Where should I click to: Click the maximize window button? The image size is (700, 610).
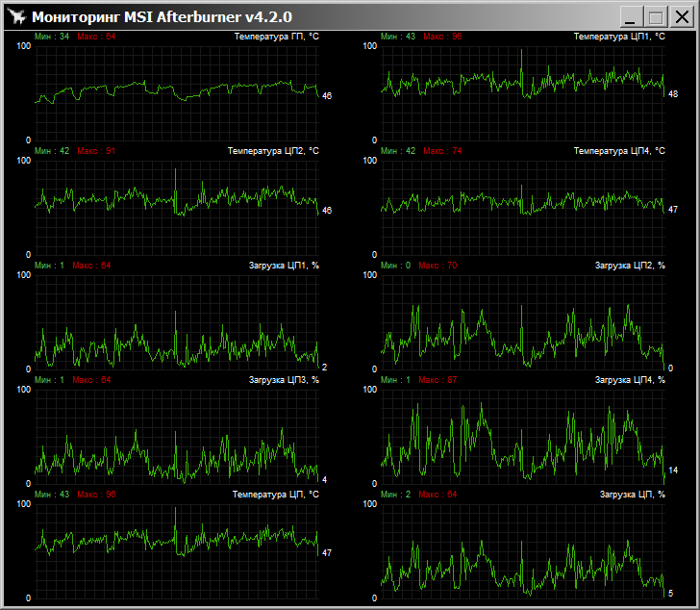pos(655,16)
